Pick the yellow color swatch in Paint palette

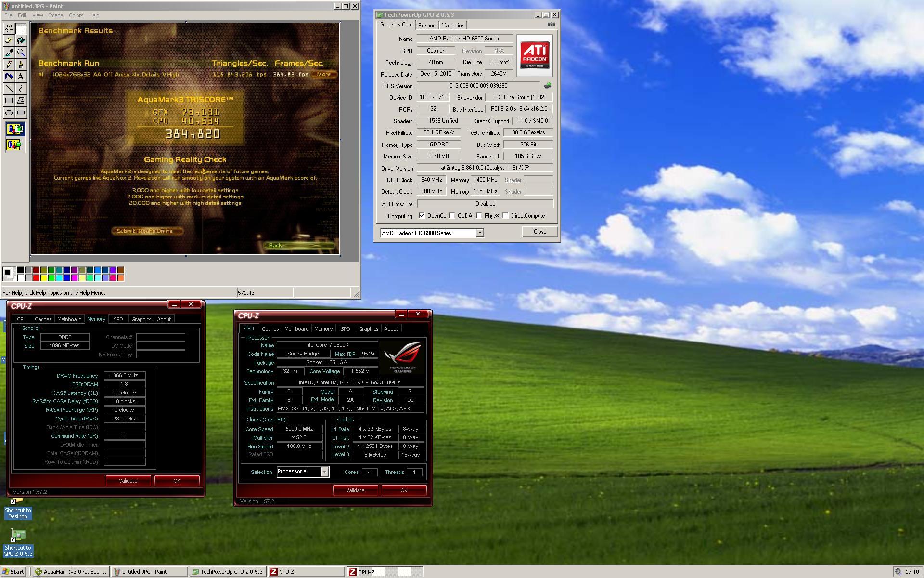pyautogui.click(x=43, y=277)
